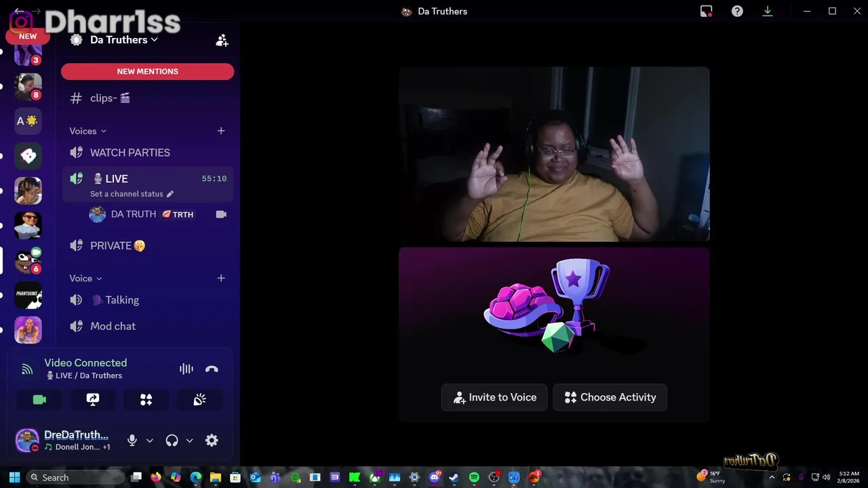Open the dice server icon in sidebar

click(x=28, y=156)
